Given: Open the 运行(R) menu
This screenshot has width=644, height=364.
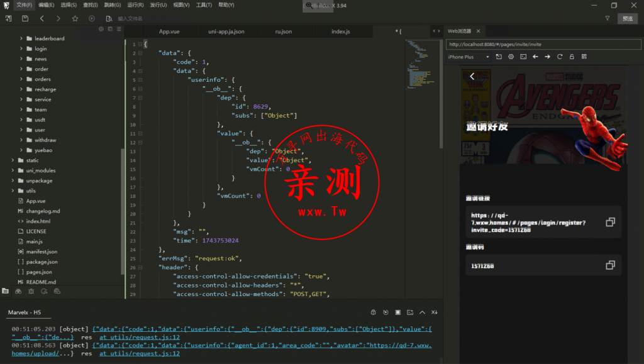Looking at the screenshot, I should click(135, 5).
